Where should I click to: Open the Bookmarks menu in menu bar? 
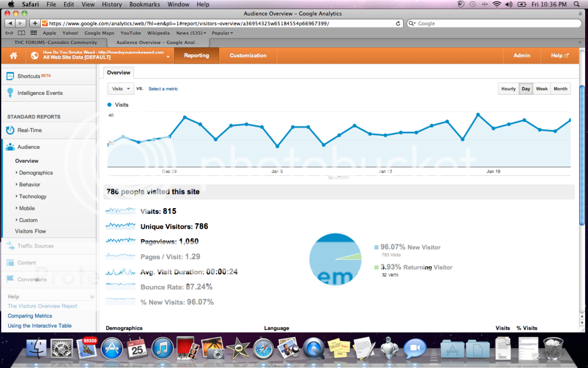[144, 5]
